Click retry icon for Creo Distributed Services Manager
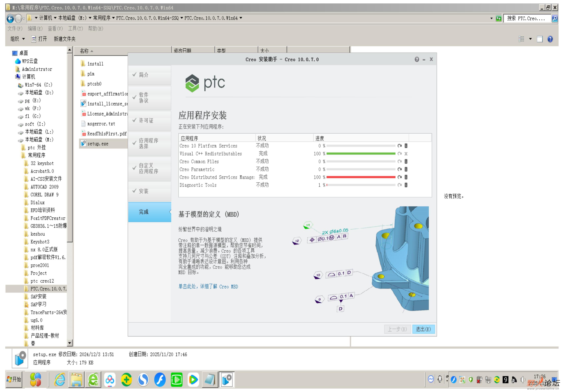The width and height of the screenshot is (564, 392). point(400,177)
